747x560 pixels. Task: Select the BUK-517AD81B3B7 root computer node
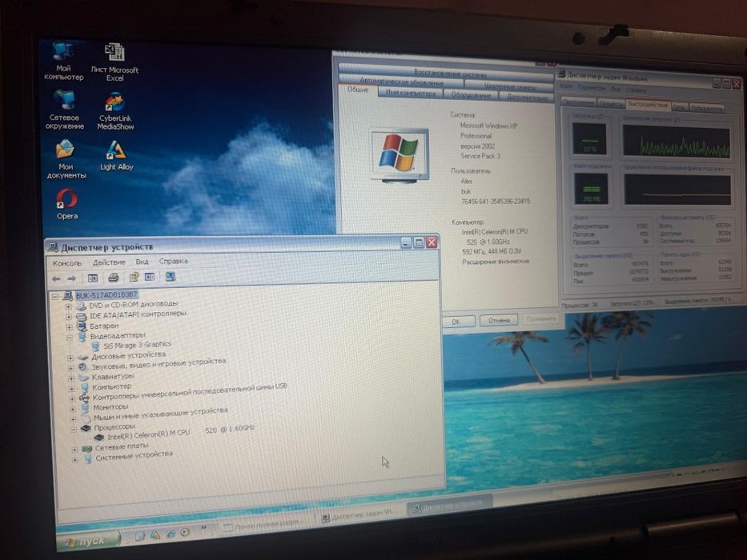106,294
